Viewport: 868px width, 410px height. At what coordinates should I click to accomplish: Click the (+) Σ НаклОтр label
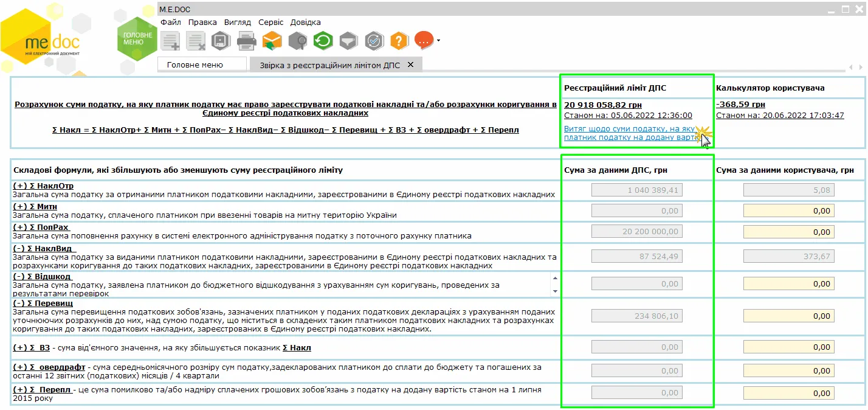click(43, 186)
